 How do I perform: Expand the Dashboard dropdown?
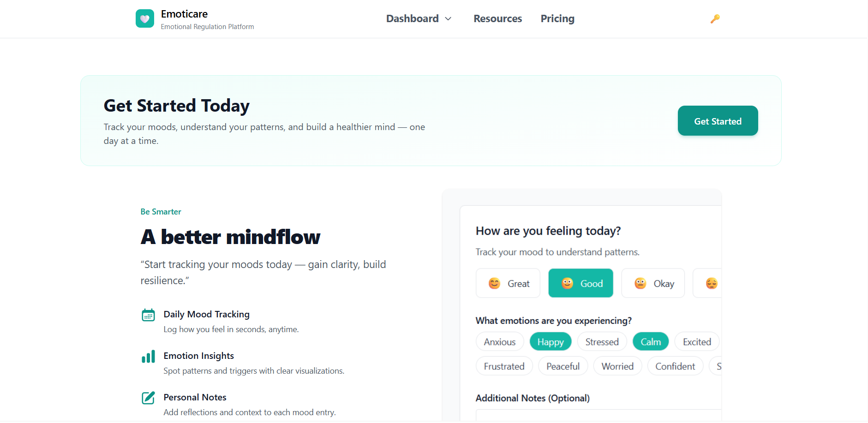(419, 18)
